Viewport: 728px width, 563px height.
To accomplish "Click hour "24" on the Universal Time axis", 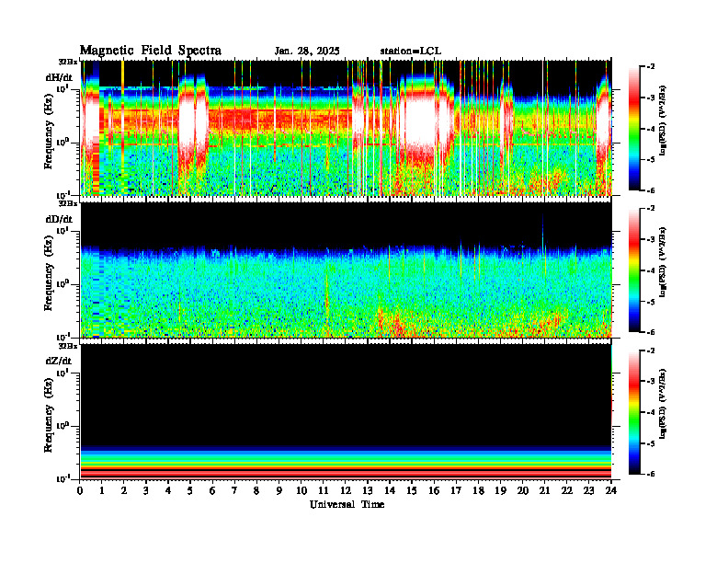I will (611, 490).
